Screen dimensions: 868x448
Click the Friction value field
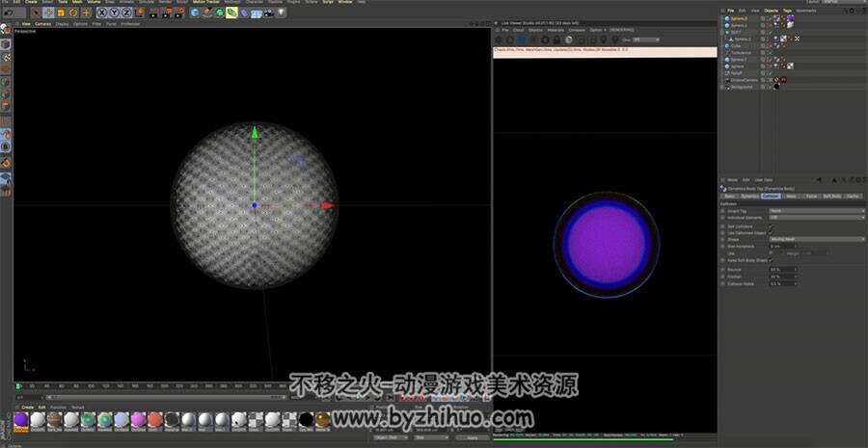[783, 277]
